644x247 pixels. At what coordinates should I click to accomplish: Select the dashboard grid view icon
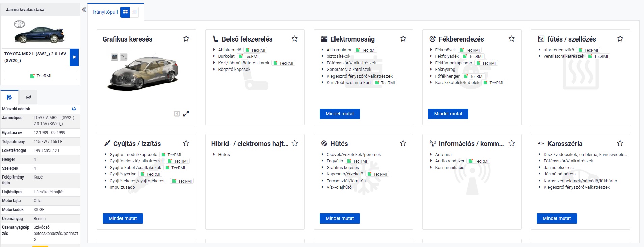point(125,12)
